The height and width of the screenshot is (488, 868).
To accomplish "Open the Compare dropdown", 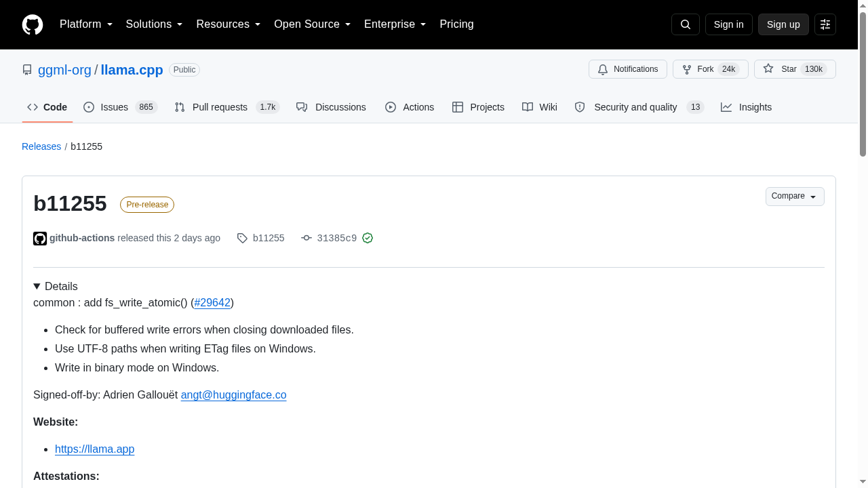I will coord(795,197).
